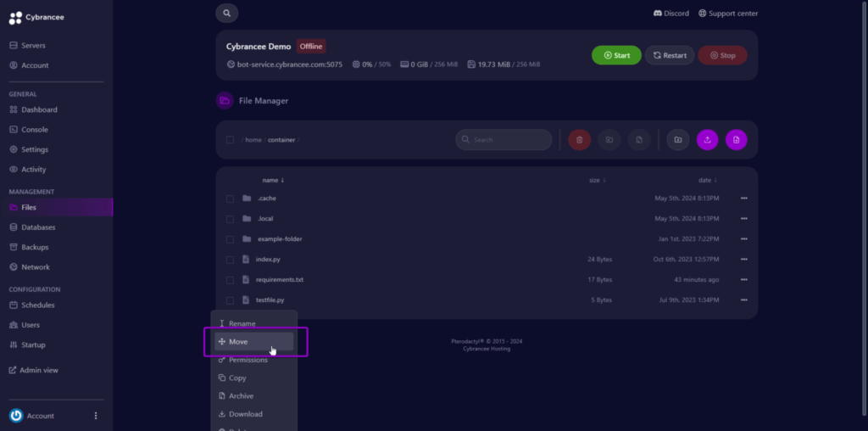Image resolution: width=868 pixels, height=431 pixels.
Task: Open the .cache folder
Action: point(267,199)
